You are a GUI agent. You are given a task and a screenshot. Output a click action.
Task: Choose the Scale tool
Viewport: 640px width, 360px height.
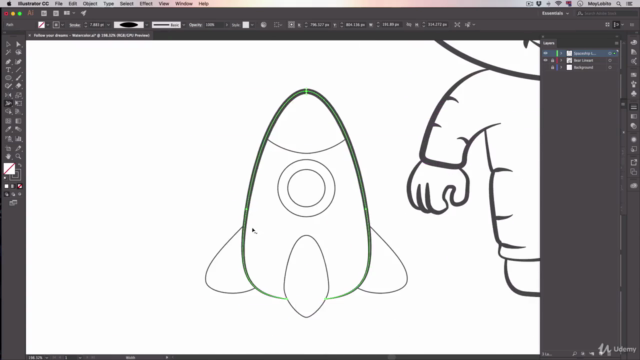pos(18,95)
